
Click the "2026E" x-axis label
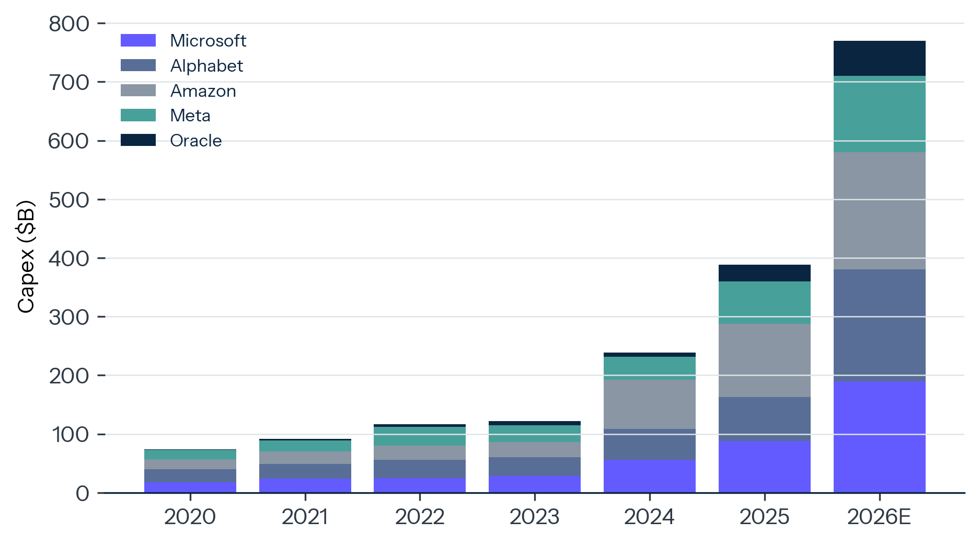[x=879, y=517]
